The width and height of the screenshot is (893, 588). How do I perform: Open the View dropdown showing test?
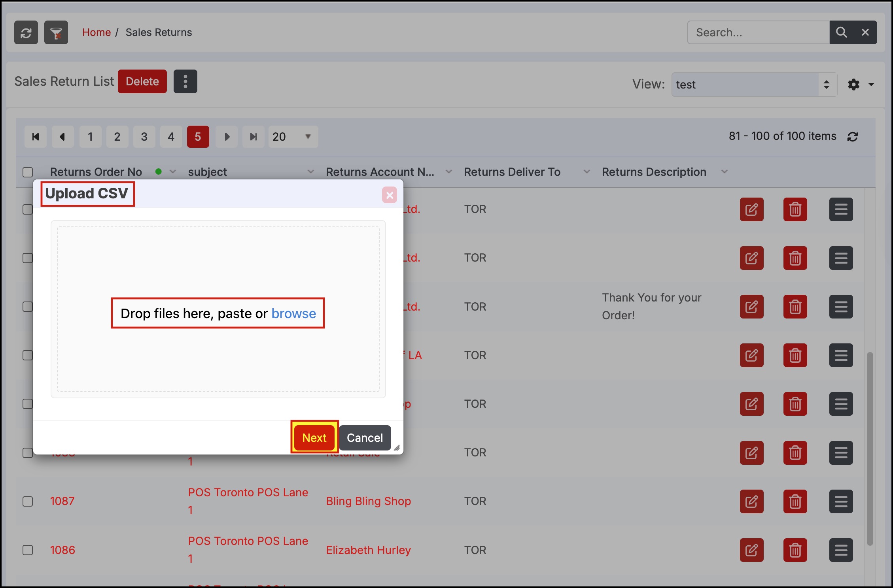click(753, 85)
